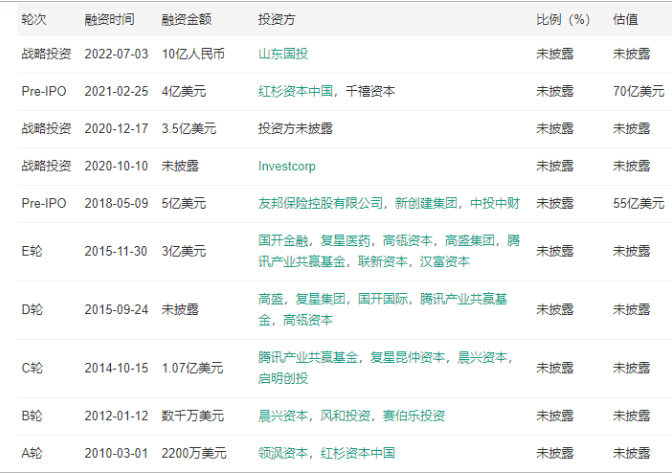Open the 联新资本 investor link
The image size is (672, 474).
(383, 261)
